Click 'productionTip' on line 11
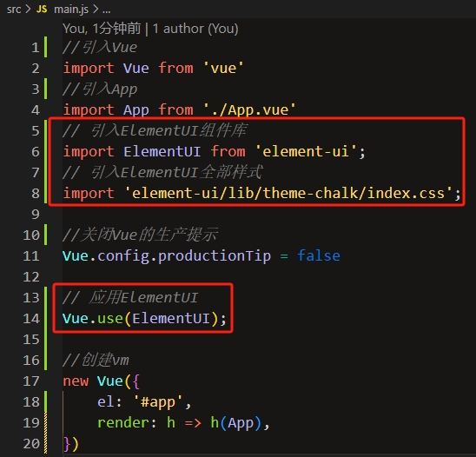The height and width of the screenshot is (457, 476). pos(215,256)
